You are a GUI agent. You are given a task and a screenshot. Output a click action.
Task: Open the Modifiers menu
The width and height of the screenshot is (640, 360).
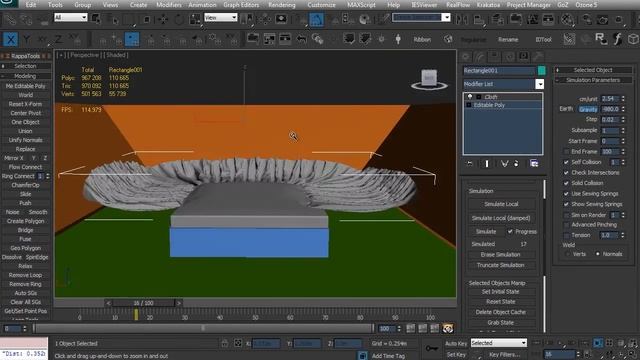tap(169, 5)
